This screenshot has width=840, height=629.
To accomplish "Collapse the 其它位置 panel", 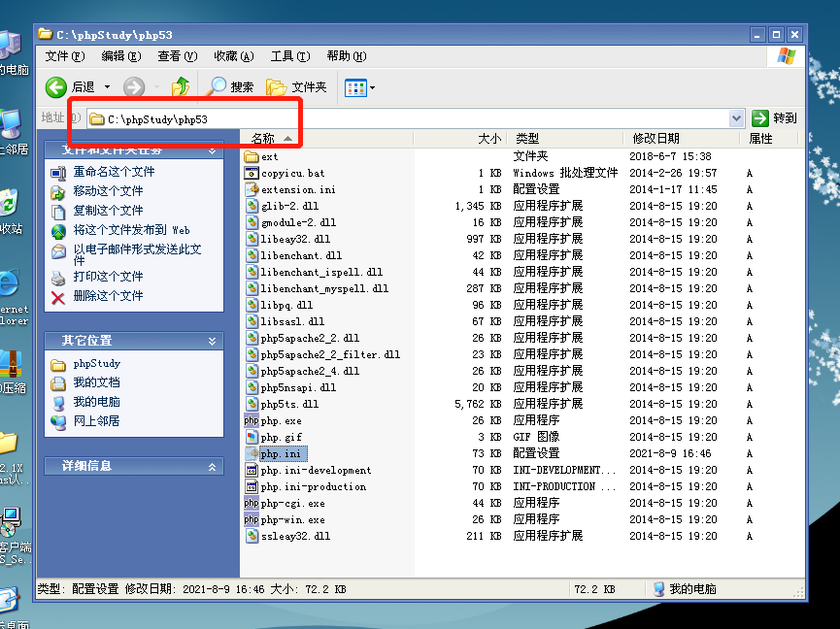I will [212, 341].
